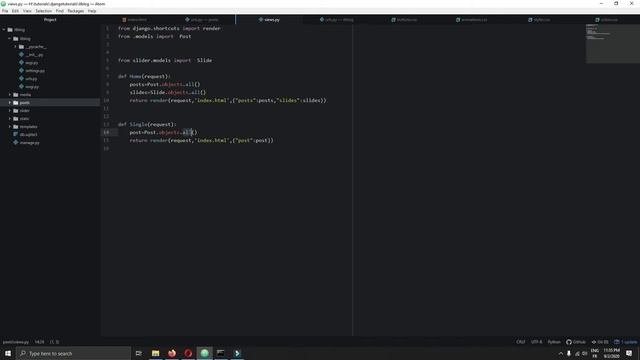640x360 pixels.
Task: Click the microphone icon in the system tray
Action: pyautogui.click(x=569, y=353)
